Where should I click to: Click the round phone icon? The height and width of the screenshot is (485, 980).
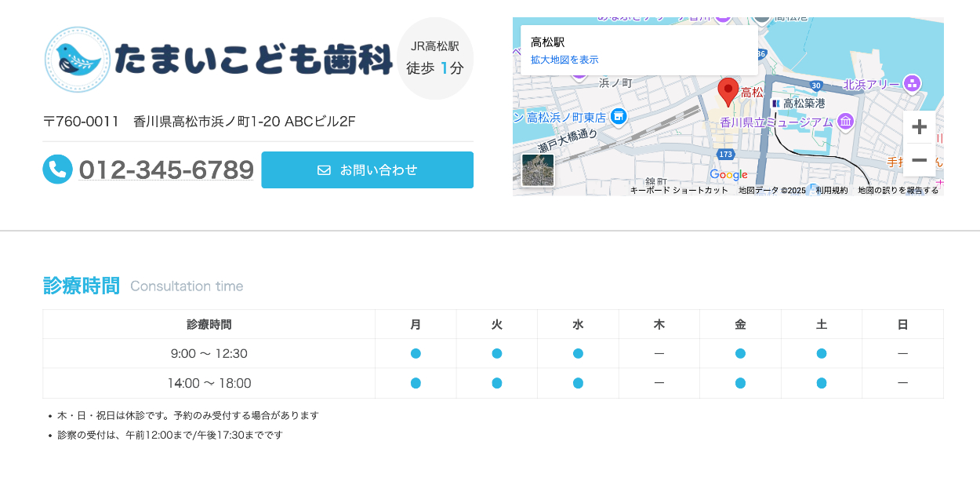57,170
